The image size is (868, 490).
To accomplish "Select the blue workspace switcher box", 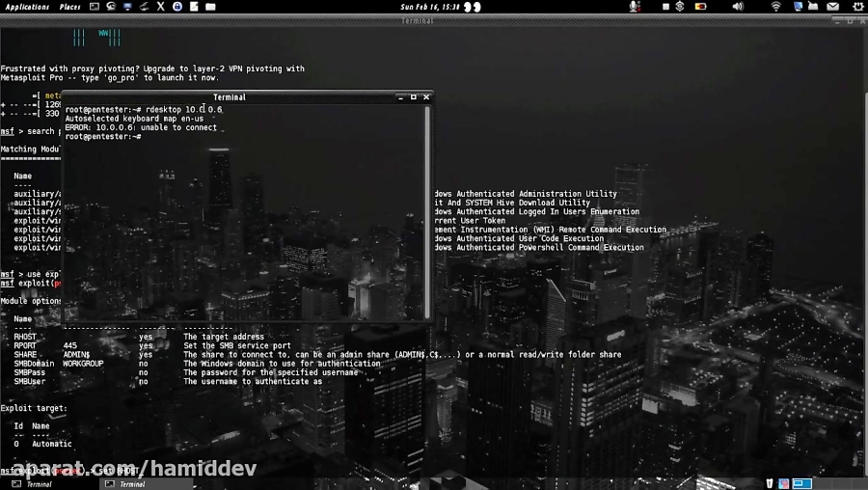I will coord(801,484).
